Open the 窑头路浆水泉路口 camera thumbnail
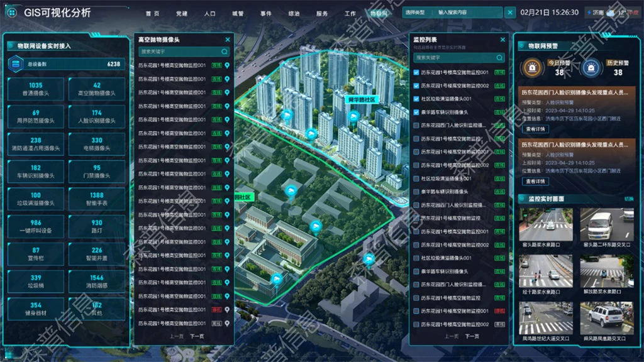This screenshot has width=644, height=362. pos(546,228)
